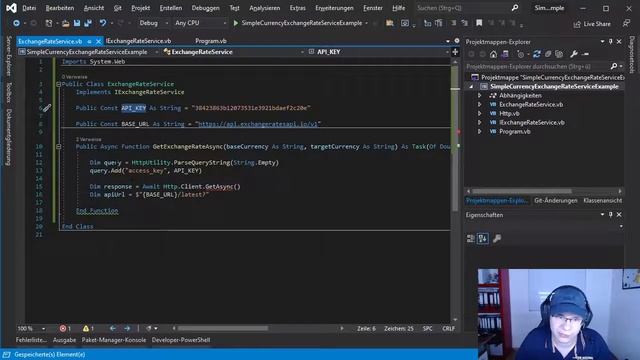Viewport: 640px width, 360px height.
Task: Click the editor split window plus icon
Action: click(455, 52)
